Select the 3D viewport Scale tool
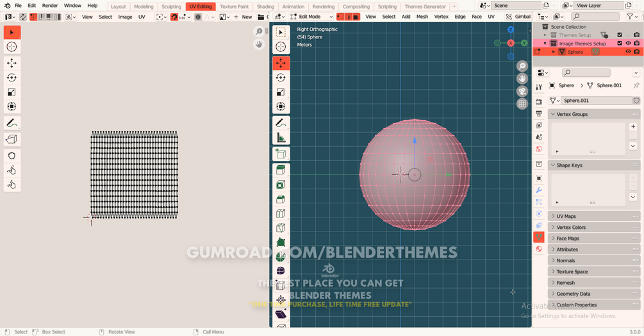This screenshot has height=336, width=644. pos(281,92)
